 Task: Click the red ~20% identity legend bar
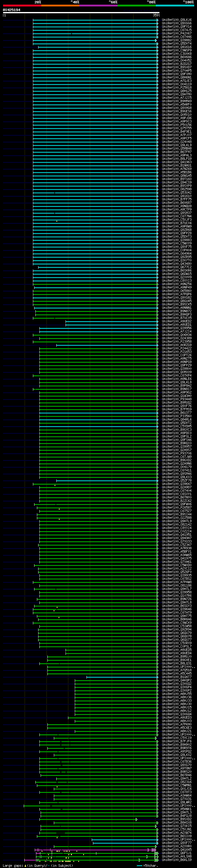pyautogui.click(x=22, y=6)
